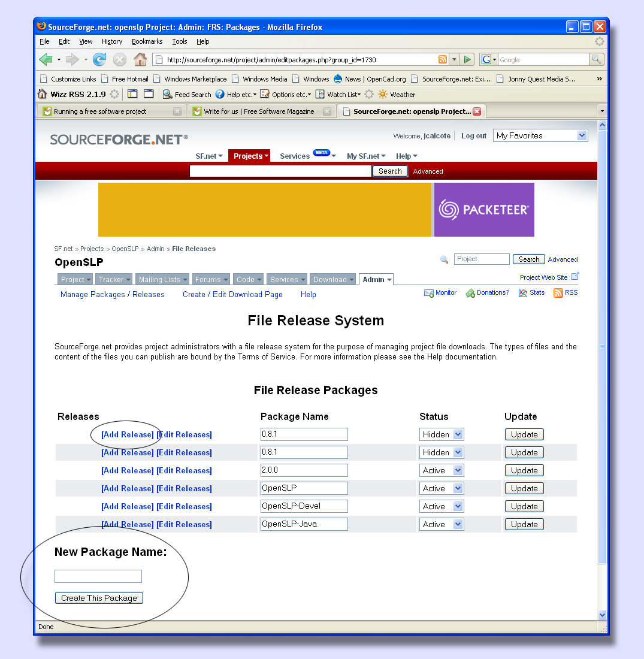The width and height of the screenshot is (644, 659).
Task: Click the scrollbar down arrow
Action: [x=602, y=615]
